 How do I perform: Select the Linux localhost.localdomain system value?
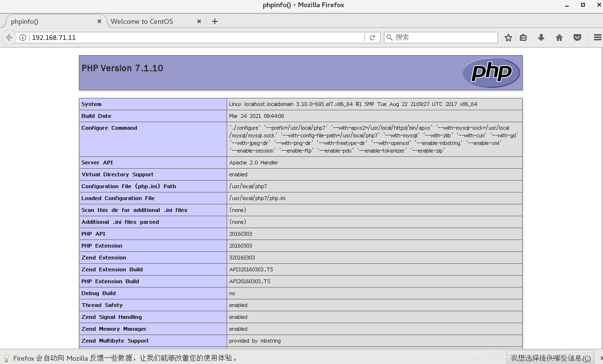tap(353, 104)
